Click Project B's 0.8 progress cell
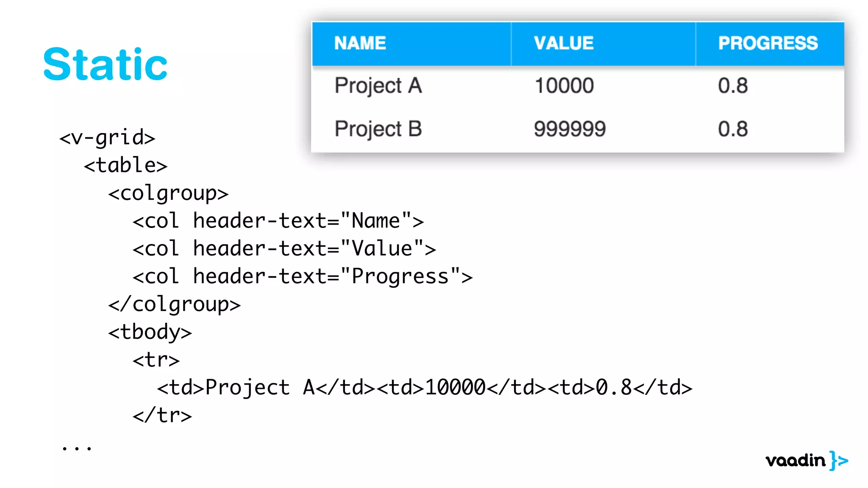 point(732,129)
